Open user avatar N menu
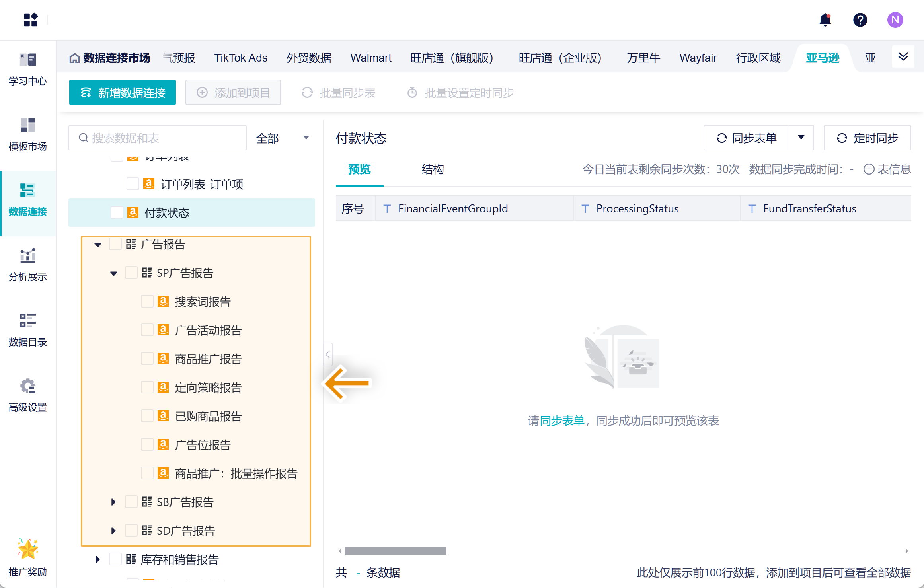The image size is (924, 588). point(895,19)
